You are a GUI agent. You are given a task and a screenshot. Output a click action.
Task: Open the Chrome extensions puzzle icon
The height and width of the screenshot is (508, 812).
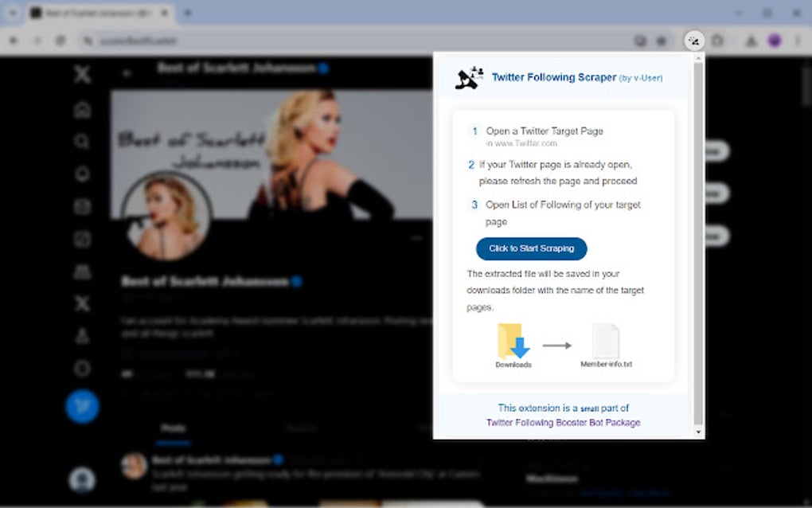pyautogui.click(x=716, y=40)
